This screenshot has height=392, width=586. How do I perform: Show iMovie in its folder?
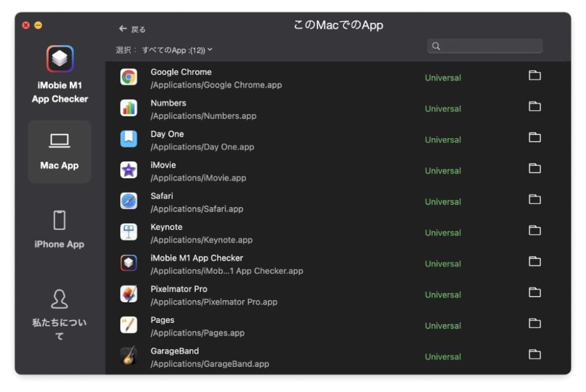534,169
